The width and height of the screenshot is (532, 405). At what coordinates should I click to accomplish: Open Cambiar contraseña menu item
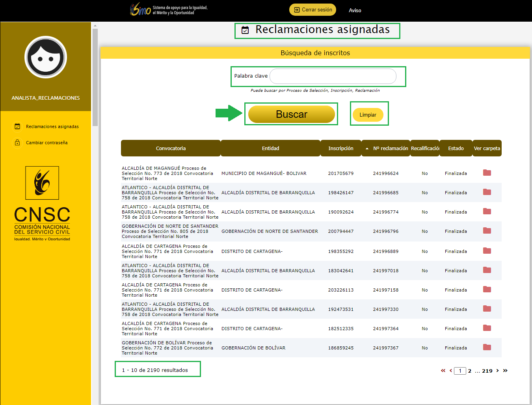47,143
